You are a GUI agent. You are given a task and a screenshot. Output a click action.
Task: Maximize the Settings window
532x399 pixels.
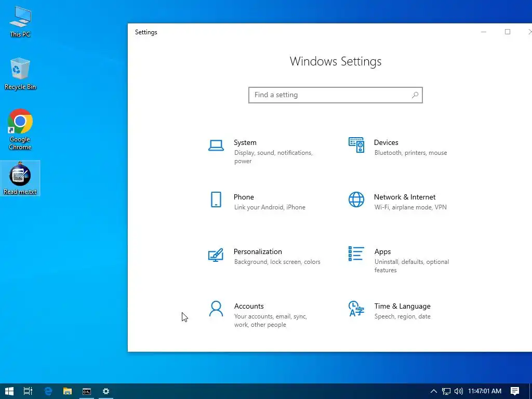[x=508, y=32]
